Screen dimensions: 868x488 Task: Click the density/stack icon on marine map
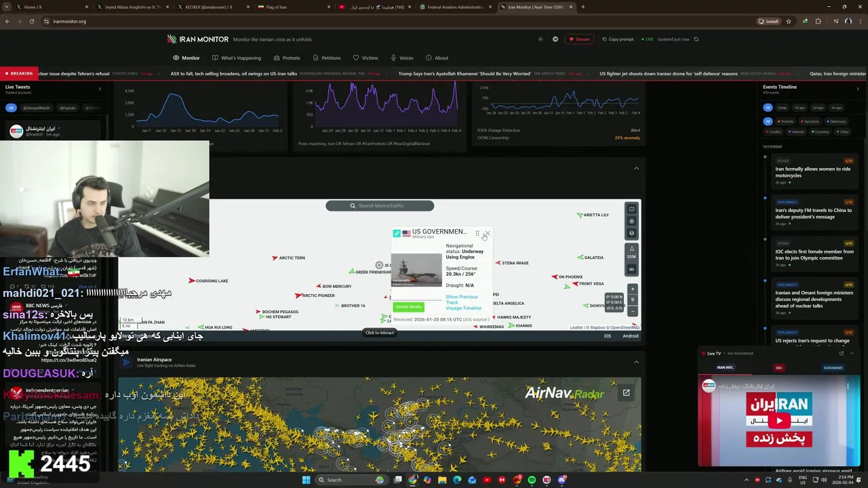point(631,233)
